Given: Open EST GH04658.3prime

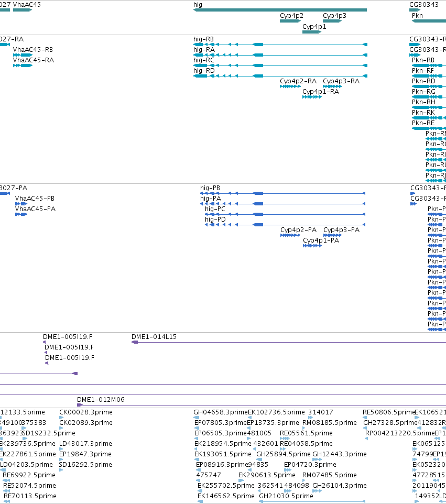Looking at the screenshot, I should pyautogui.click(x=221, y=412).
